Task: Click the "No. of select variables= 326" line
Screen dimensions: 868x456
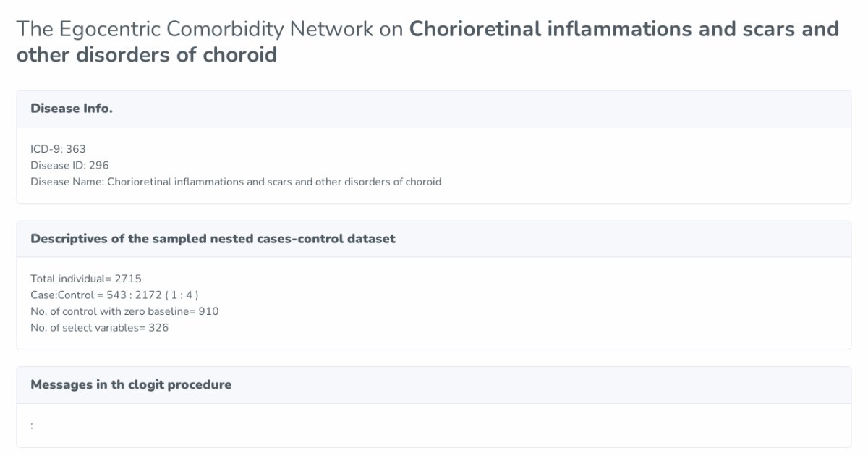Action: pos(99,327)
